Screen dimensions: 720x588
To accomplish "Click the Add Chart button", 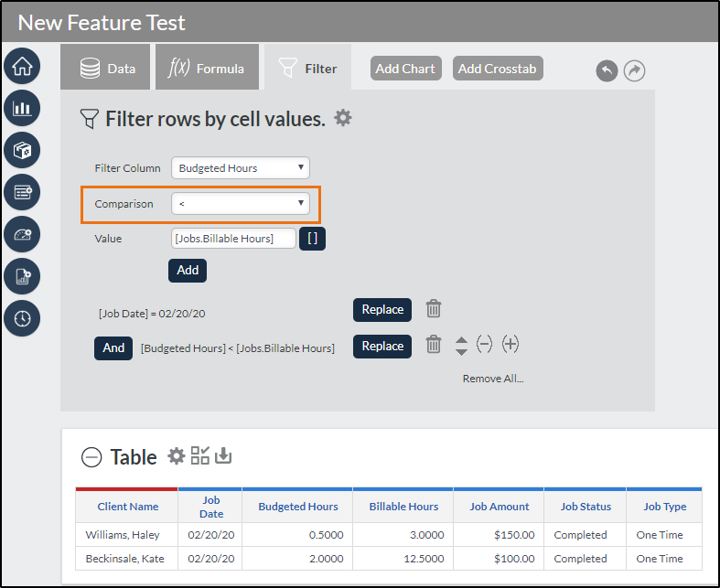I will [405, 69].
